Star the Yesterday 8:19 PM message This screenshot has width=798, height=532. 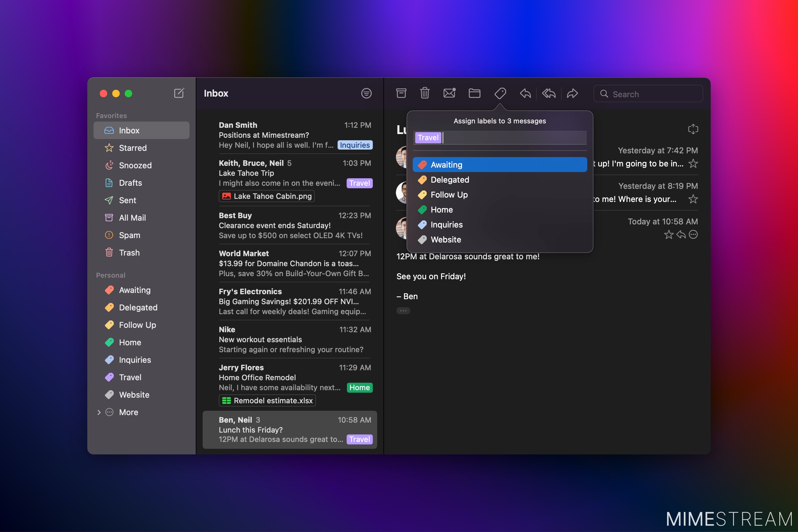(693, 199)
